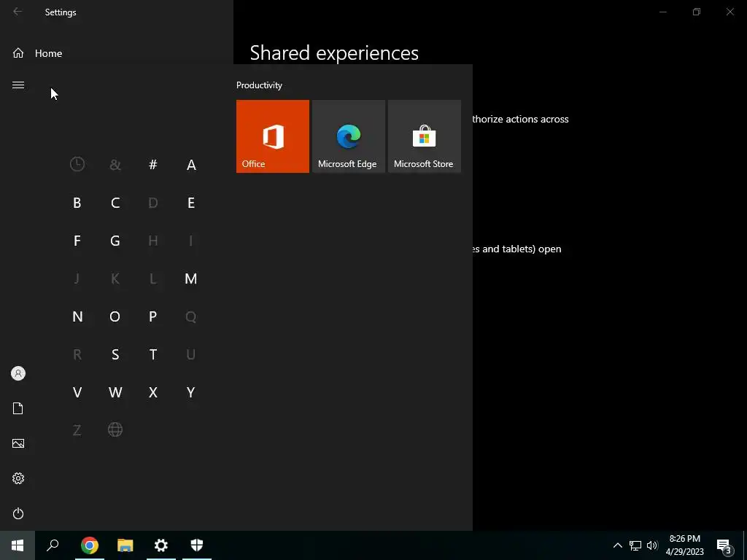Screen dimensions: 747x560
Task: Jump to apps starting with S
Action: 115,354
